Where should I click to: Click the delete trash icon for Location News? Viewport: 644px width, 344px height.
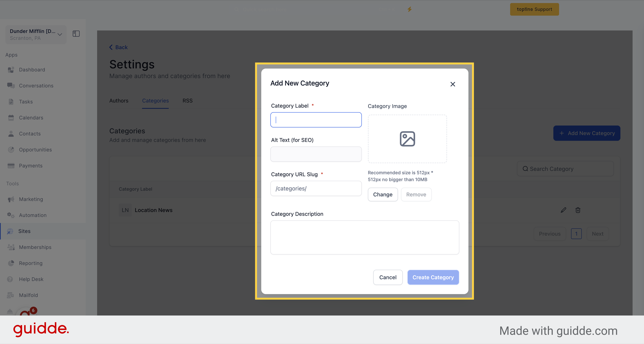click(x=578, y=210)
